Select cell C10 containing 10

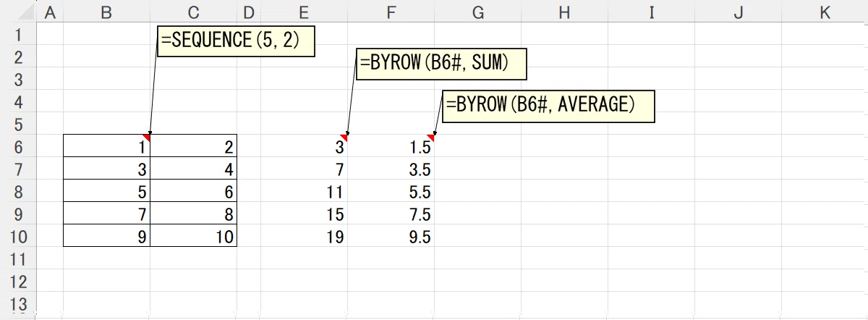(193, 236)
